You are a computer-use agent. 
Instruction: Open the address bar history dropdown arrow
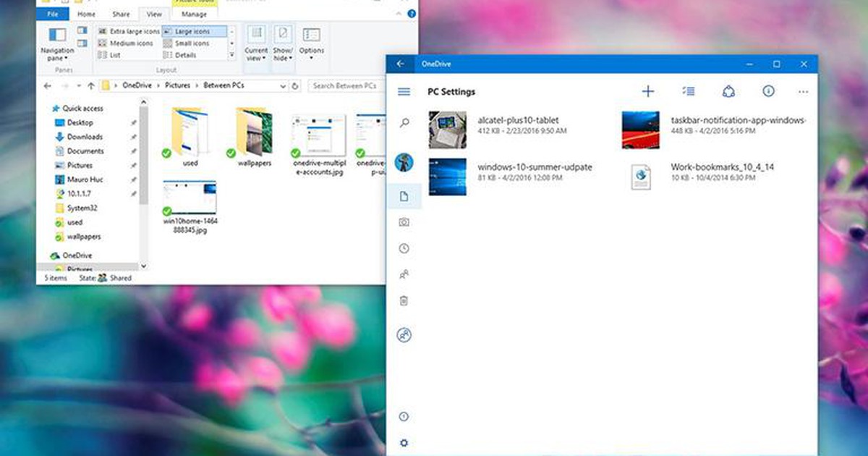(x=282, y=85)
